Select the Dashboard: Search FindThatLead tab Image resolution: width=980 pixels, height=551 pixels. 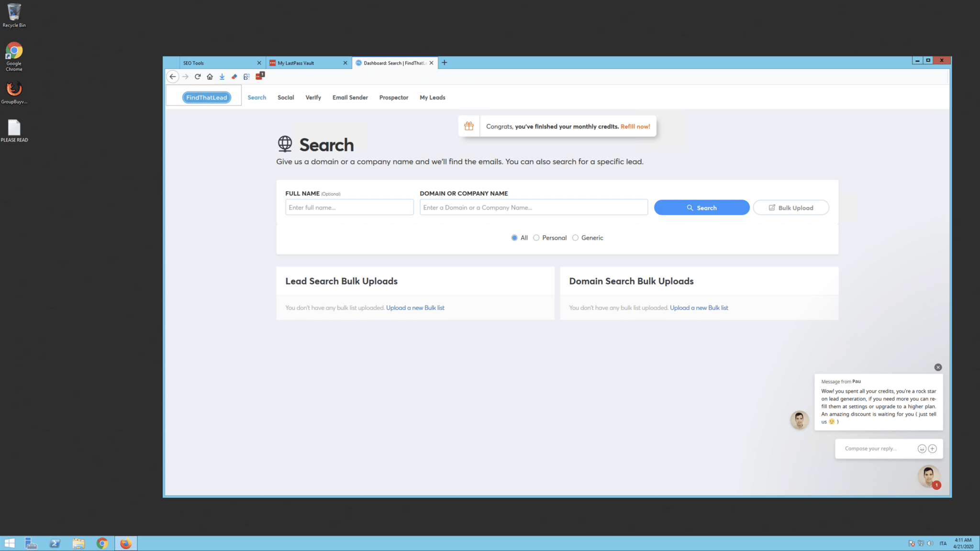coord(395,63)
